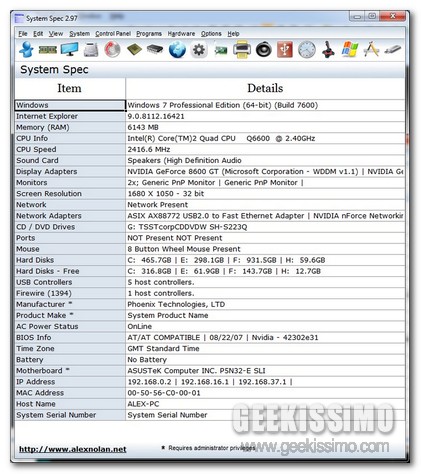Select the Hard Disks row label
421x474 pixels.
point(70,260)
